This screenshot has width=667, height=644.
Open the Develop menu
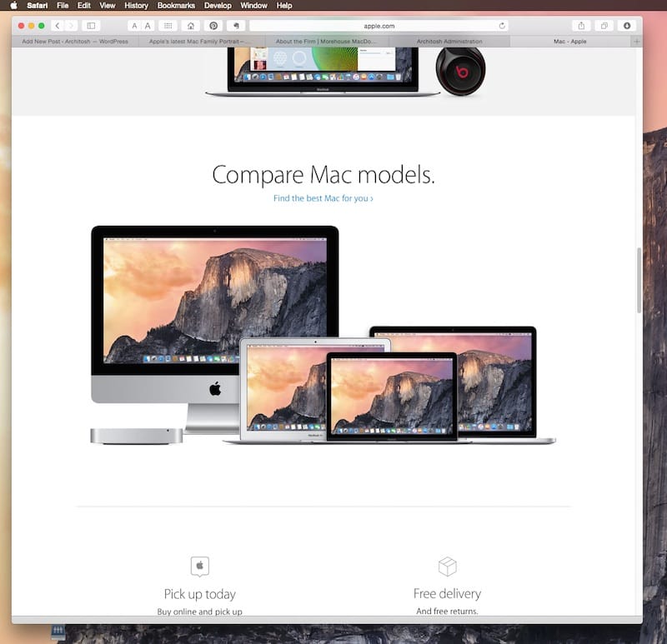(218, 5)
